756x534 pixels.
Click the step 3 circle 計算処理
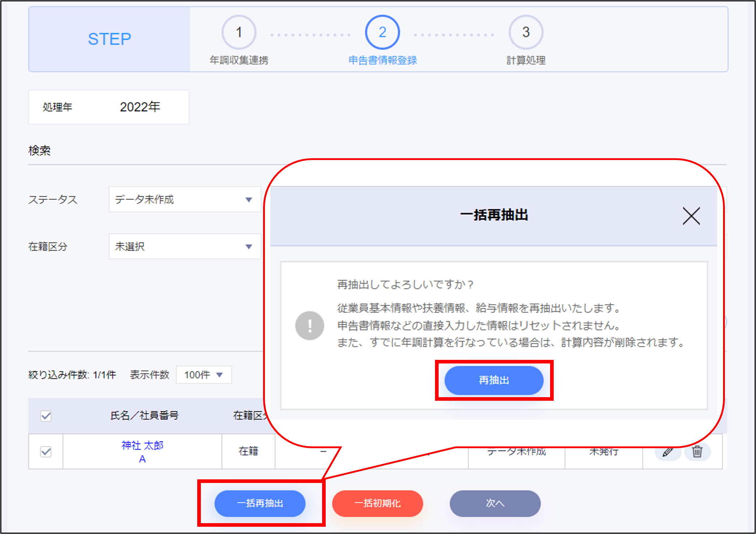click(525, 33)
